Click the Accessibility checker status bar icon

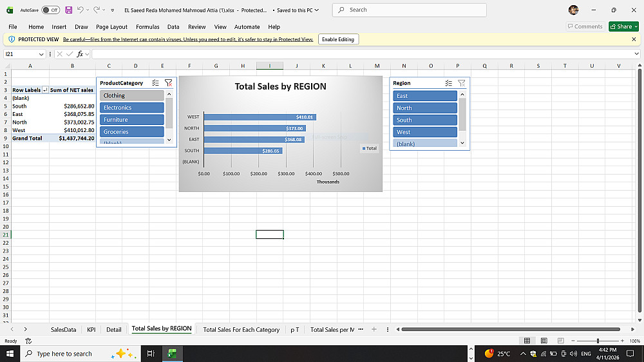(28, 341)
